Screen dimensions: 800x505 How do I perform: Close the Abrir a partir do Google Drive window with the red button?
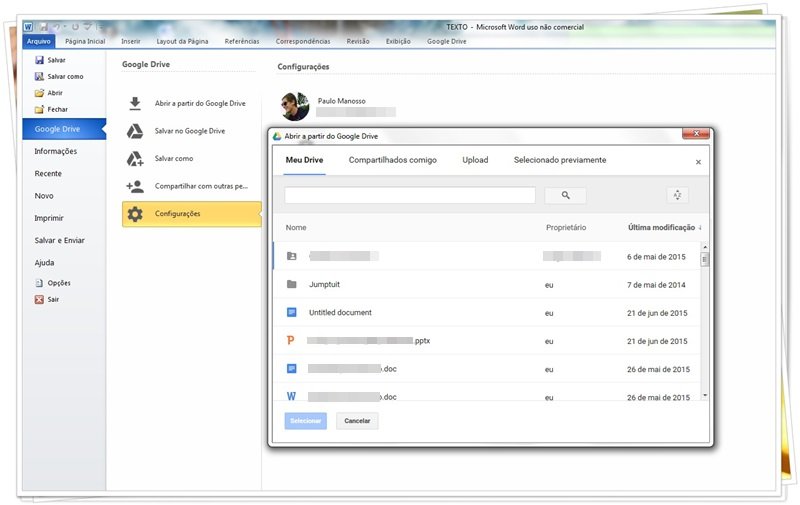click(696, 134)
